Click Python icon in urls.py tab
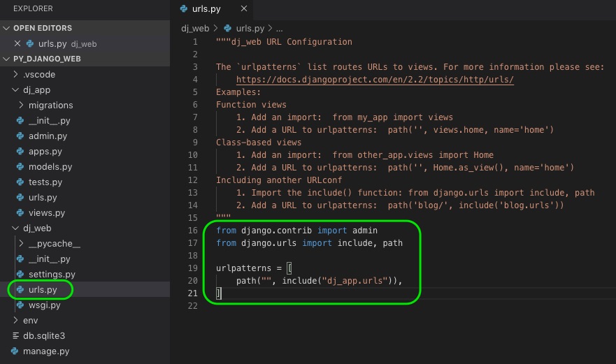This screenshot has width=616, height=364. click(x=183, y=8)
